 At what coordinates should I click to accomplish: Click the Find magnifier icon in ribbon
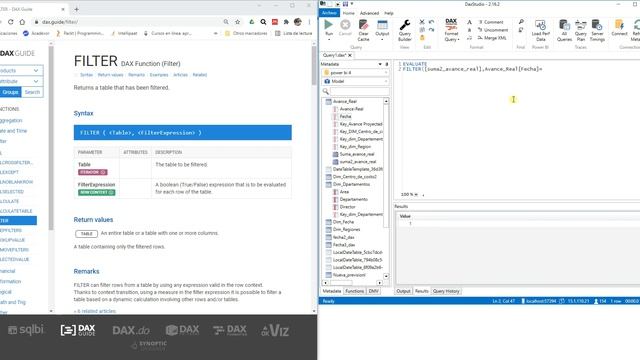point(521,22)
